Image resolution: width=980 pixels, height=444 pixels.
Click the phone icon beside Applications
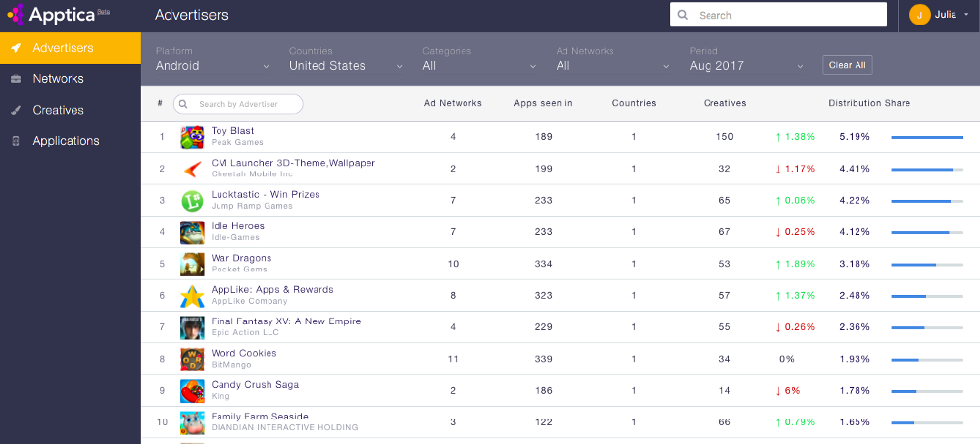pyautogui.click(x=16, y=141)
